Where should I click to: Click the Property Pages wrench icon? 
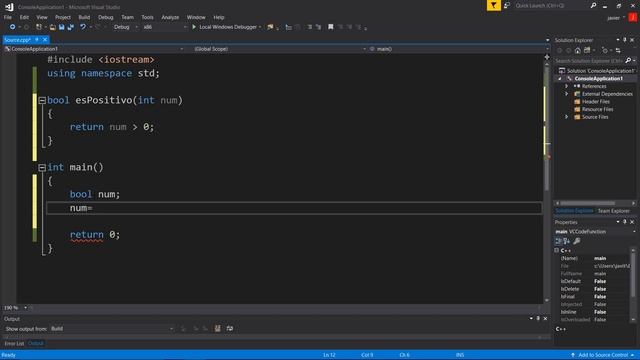[x=577, y=241]
